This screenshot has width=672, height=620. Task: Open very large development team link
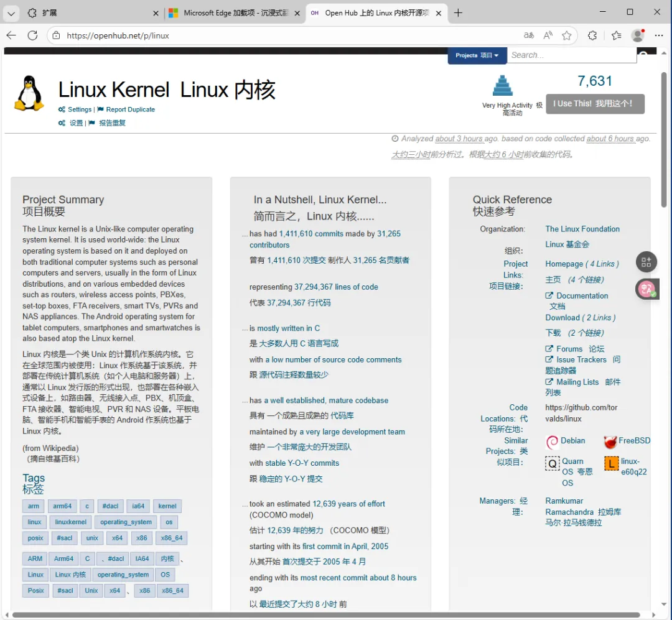coord(352,432)
